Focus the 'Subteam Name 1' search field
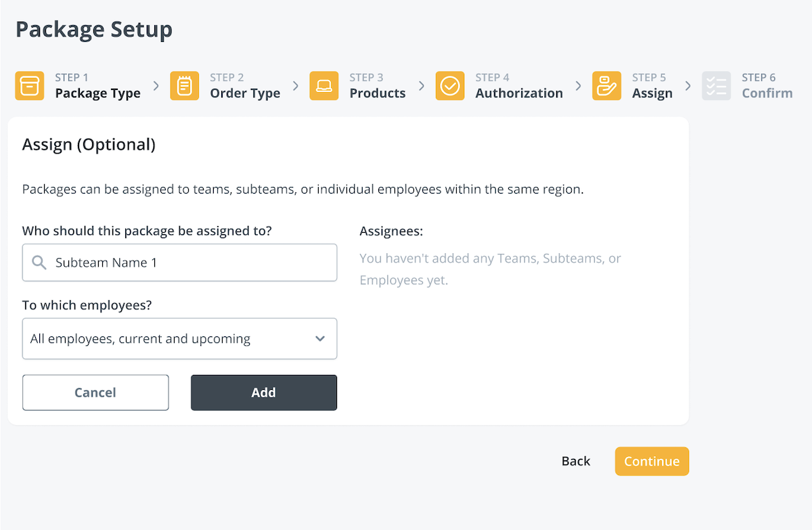The image size is (812, 530). [189, 263]
